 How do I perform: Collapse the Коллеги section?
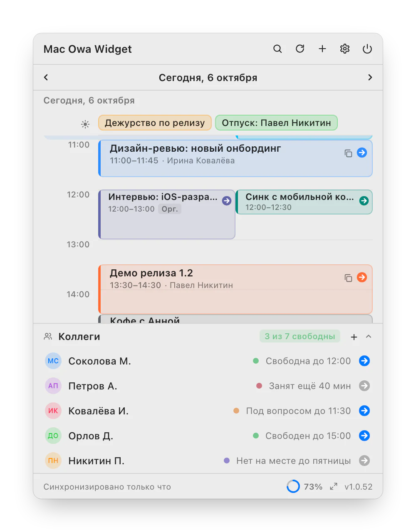369,337
